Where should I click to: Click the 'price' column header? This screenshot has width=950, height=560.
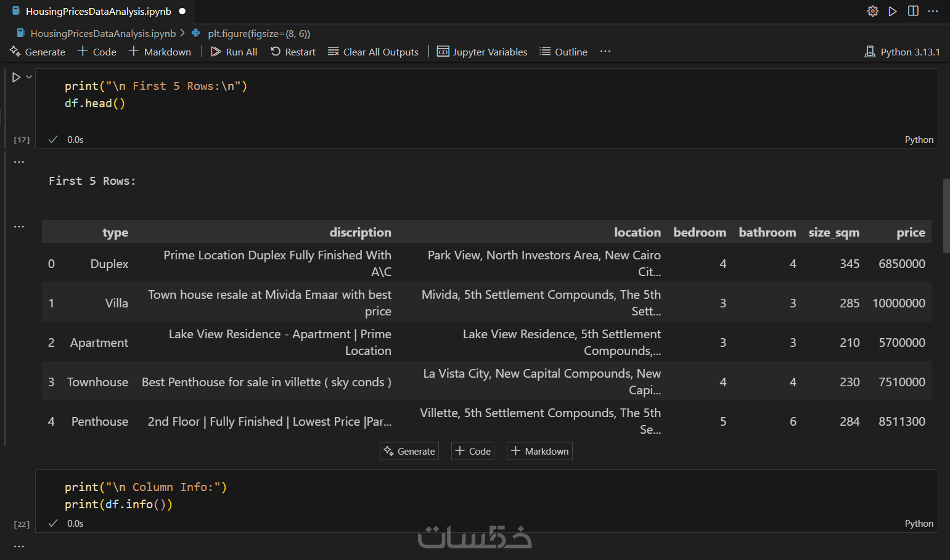(x=911, y=232)
